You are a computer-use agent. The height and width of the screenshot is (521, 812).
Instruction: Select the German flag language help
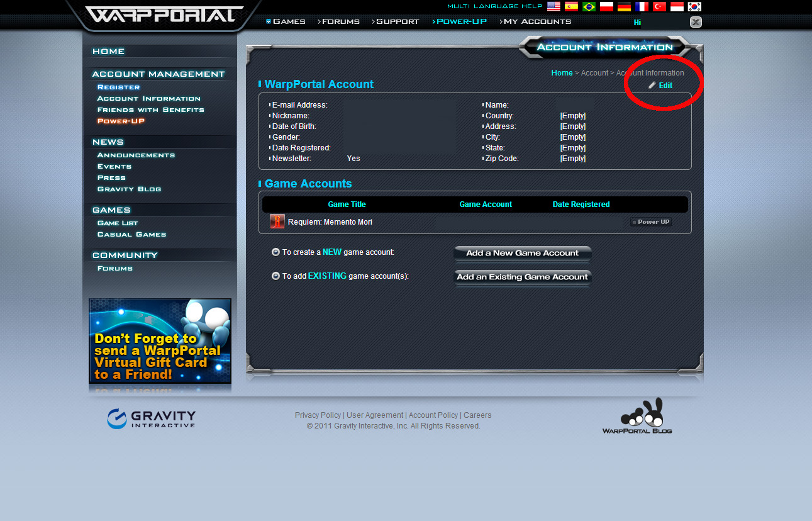click(624, 6)
